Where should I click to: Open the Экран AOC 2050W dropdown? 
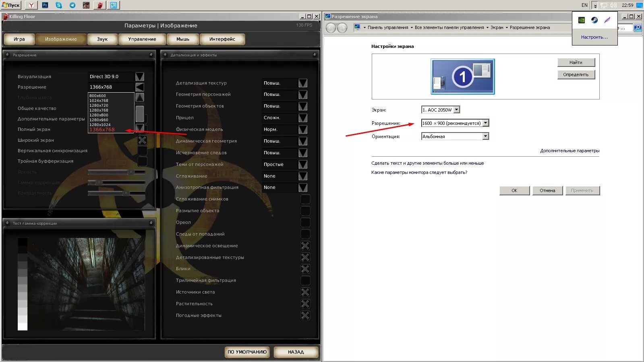click(x=456, y=110)
